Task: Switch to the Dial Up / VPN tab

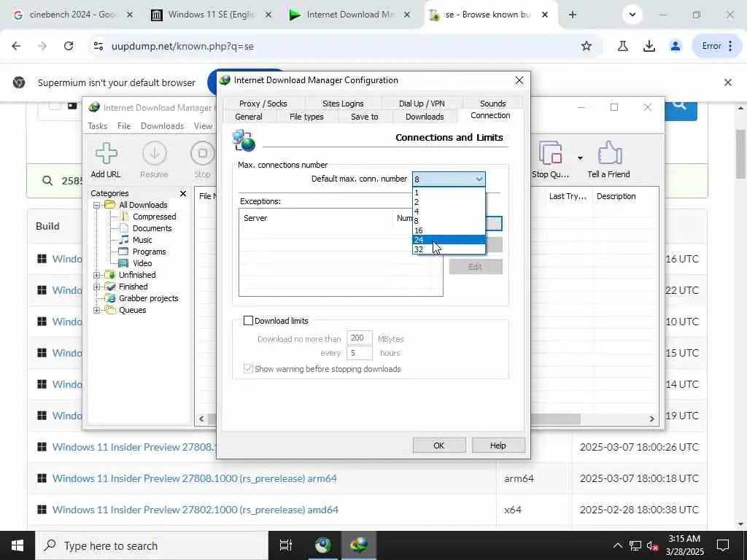Action: coord(422,104)
